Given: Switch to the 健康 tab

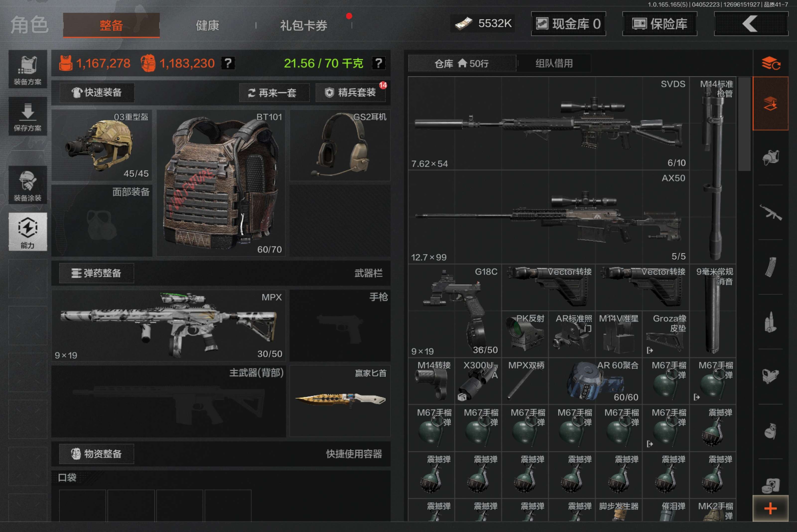Looking at the screenshot, I should [207, 25].
